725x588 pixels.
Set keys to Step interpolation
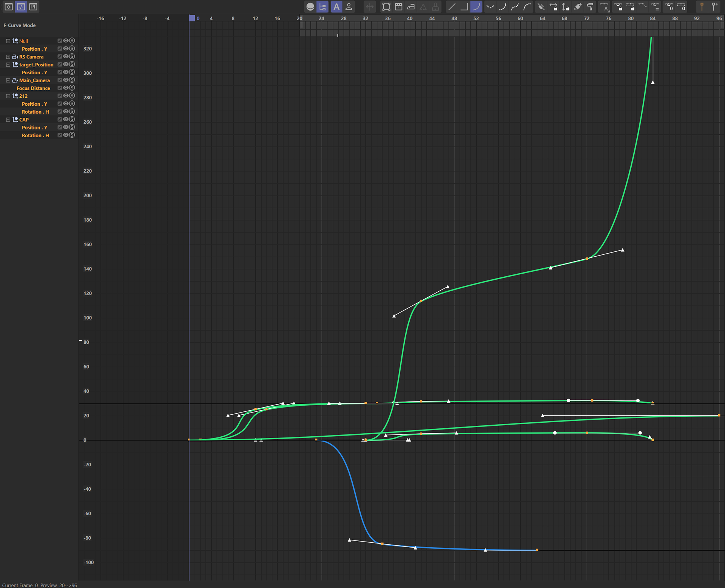point(464,7)
